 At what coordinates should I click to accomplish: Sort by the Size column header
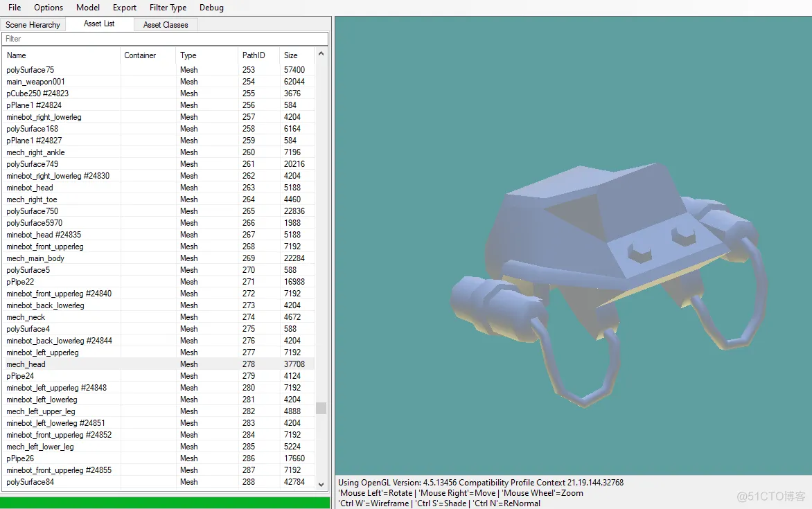click(297, 55)
